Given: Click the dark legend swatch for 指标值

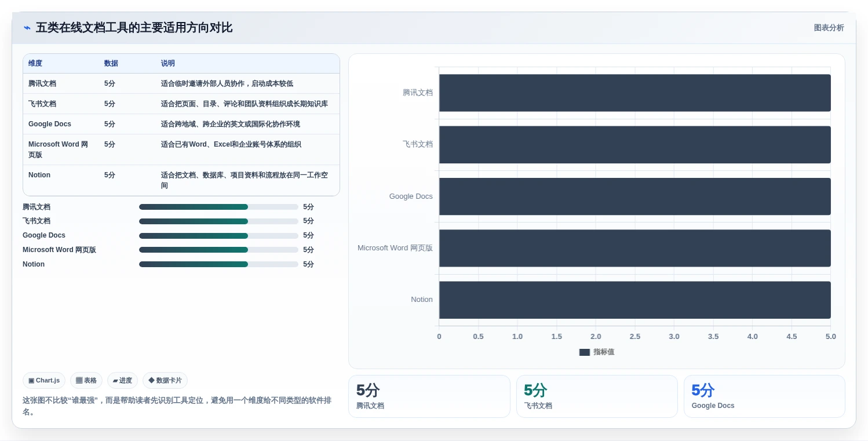Looking at the screenshot, I should coord(584,352).
